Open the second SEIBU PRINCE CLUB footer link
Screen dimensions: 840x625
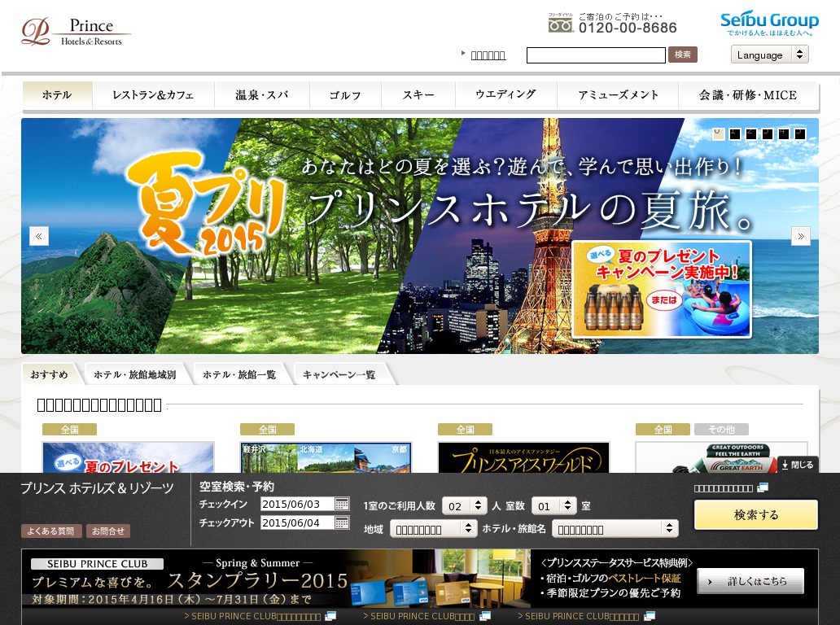[418, 616]
